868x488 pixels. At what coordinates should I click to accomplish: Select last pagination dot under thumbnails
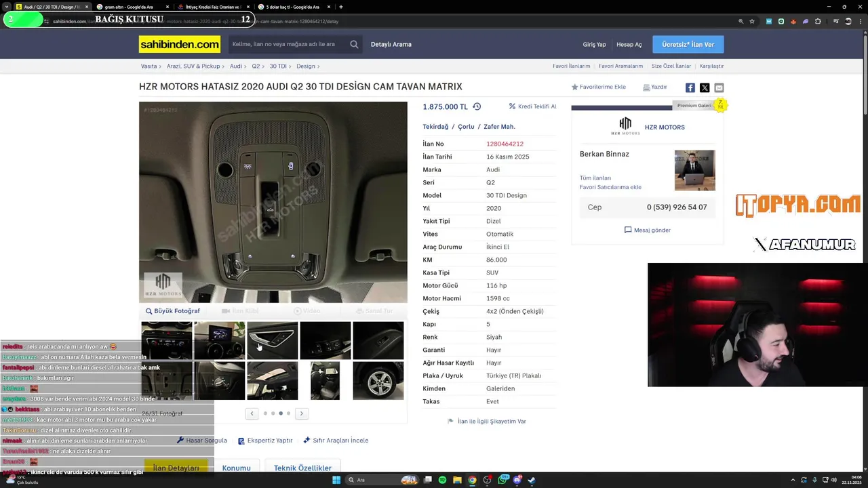pos(288,413)
